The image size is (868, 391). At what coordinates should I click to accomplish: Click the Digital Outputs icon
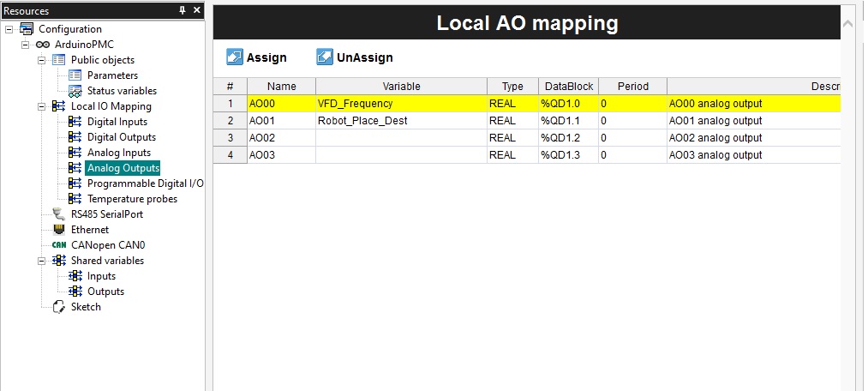coord(75,137)
